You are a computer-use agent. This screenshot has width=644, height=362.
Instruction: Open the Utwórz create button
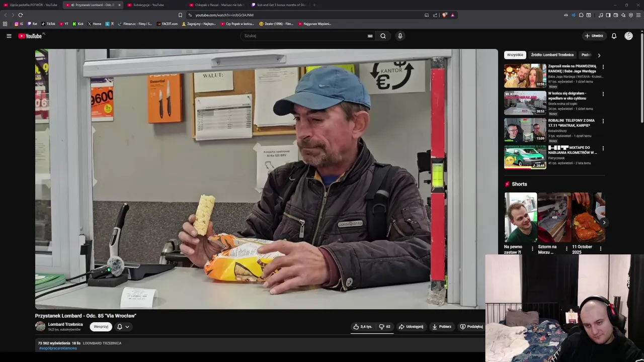click(594, 36)
